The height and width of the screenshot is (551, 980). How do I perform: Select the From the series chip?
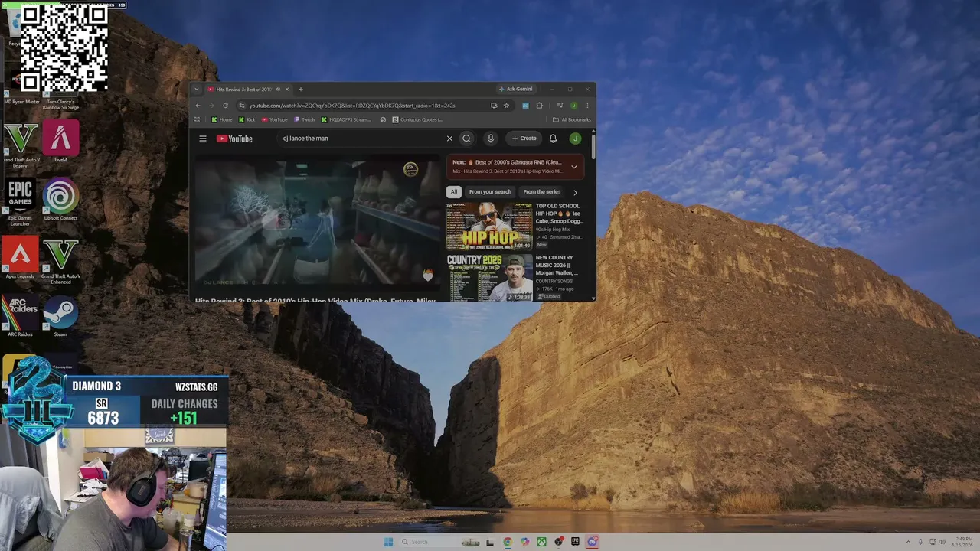pyautogui.click(x=542, y=192)
